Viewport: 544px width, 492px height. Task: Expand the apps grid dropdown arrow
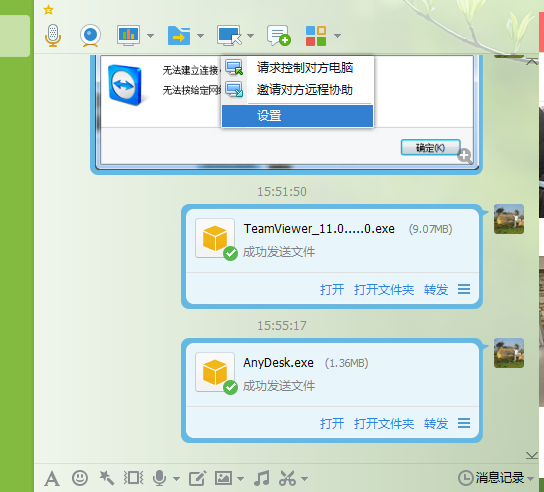click(337, 35)
